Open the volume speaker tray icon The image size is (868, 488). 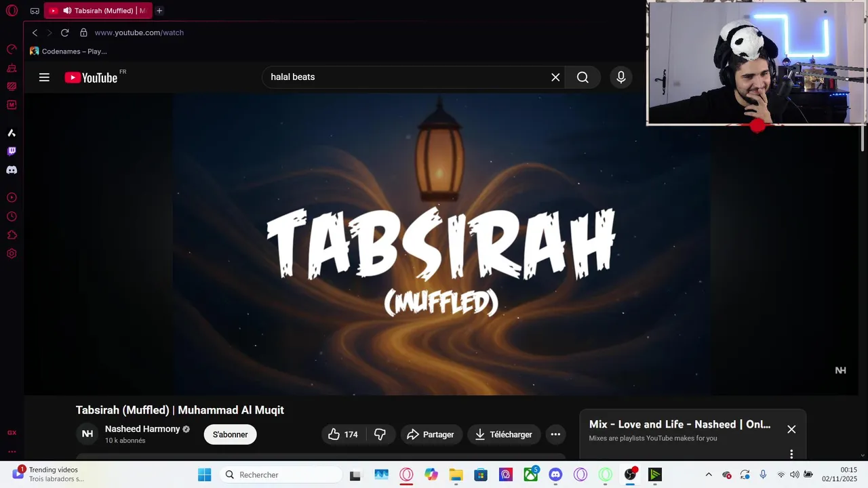795,474
